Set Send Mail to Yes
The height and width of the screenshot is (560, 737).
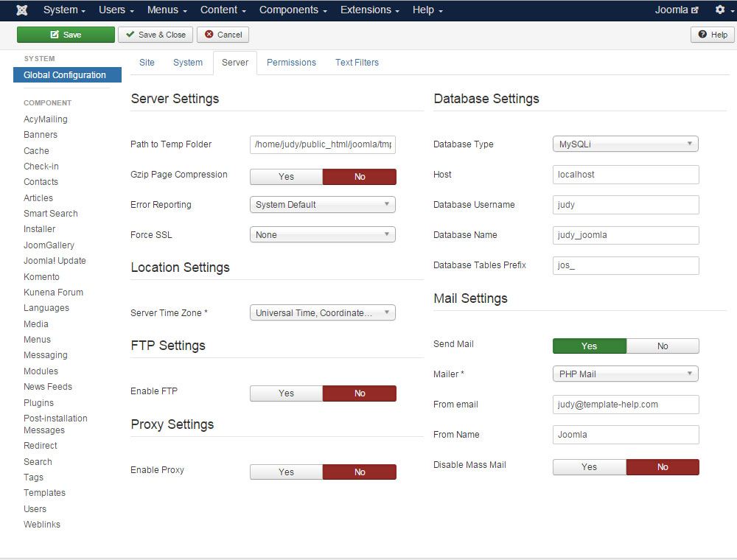590,346
